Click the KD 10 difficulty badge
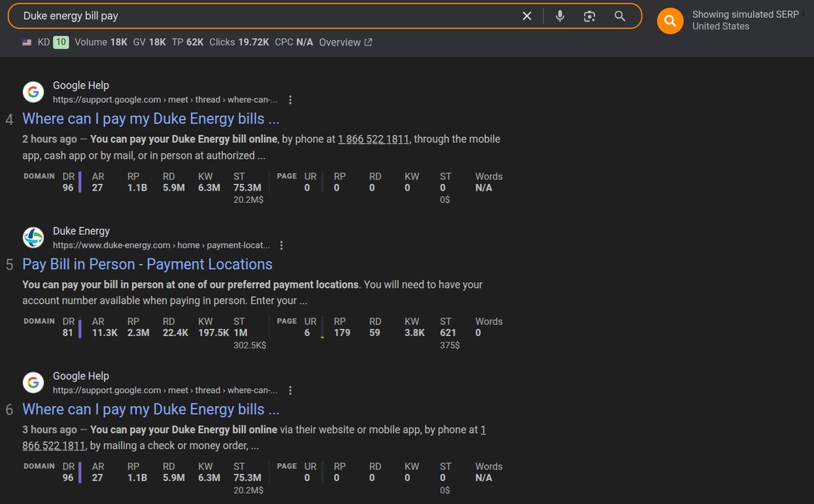The width and height of the screenshot is (814, 504). [x=61, y=42]
